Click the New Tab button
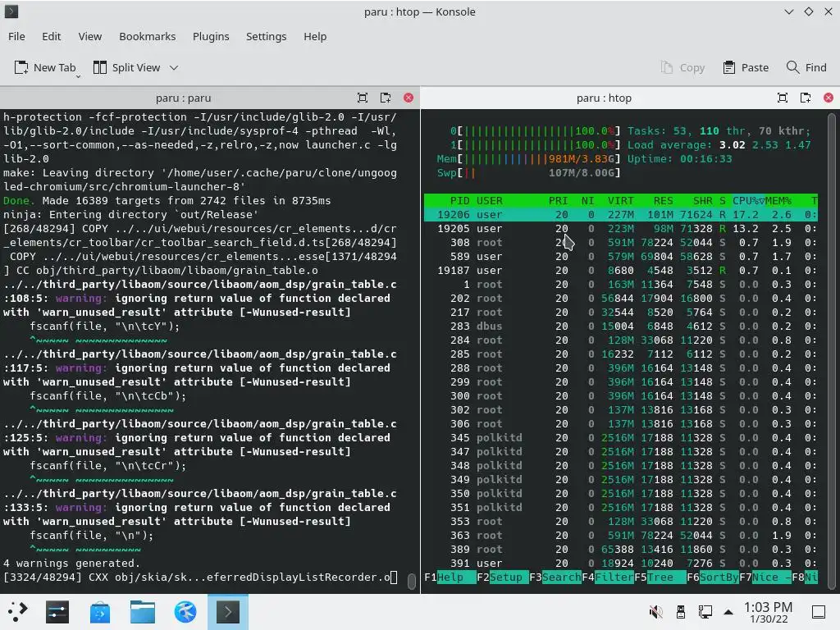Viewport: 840px width, 630px height. [45, 67]
